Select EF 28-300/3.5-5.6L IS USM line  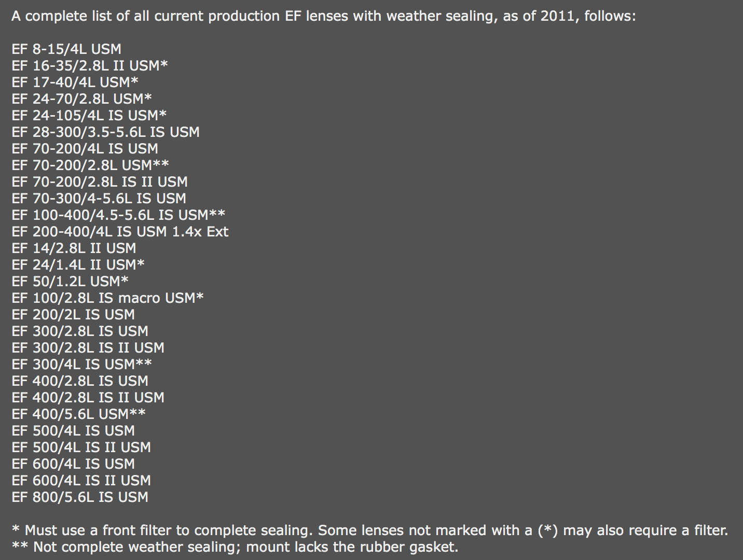[x=105, y=132]
